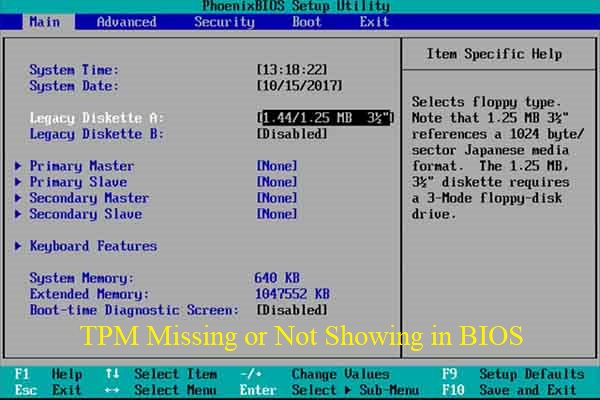Expand Secondary Slave submenu
The width and height of the screenshot is (600, 400).
(86, 214)
